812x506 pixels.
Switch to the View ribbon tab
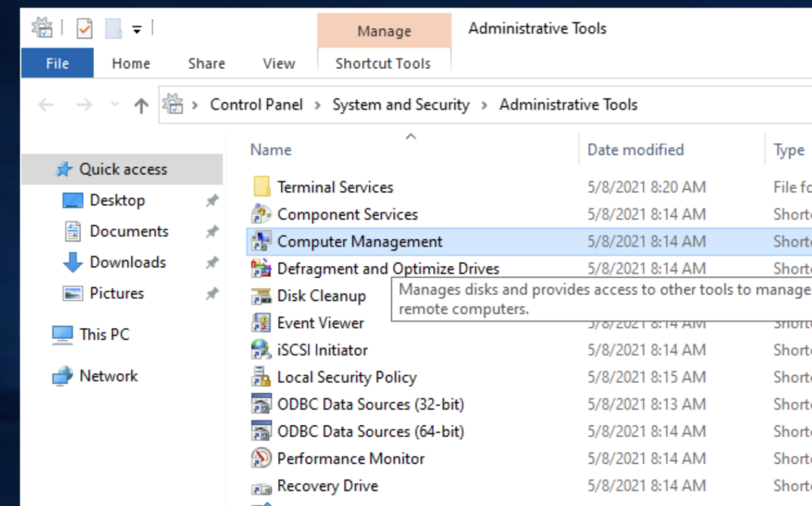click(279, 64)
